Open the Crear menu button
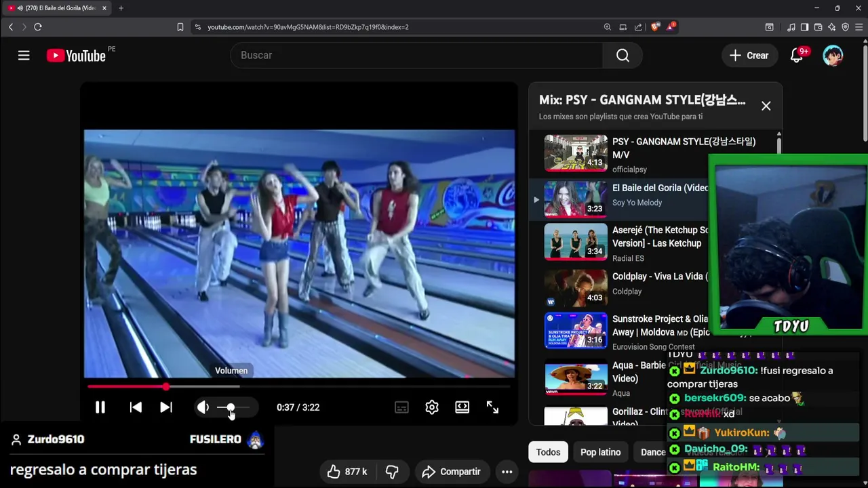 [x=749, y=56]
